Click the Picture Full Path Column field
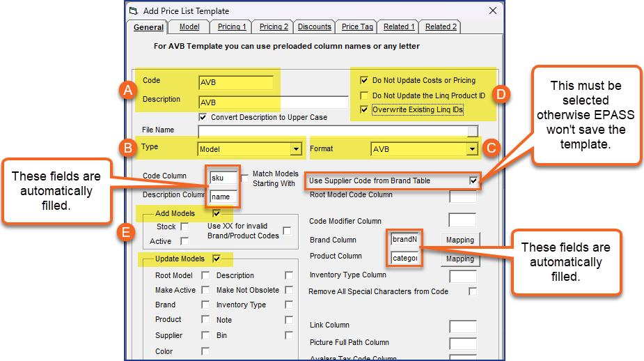 (463, 344)
